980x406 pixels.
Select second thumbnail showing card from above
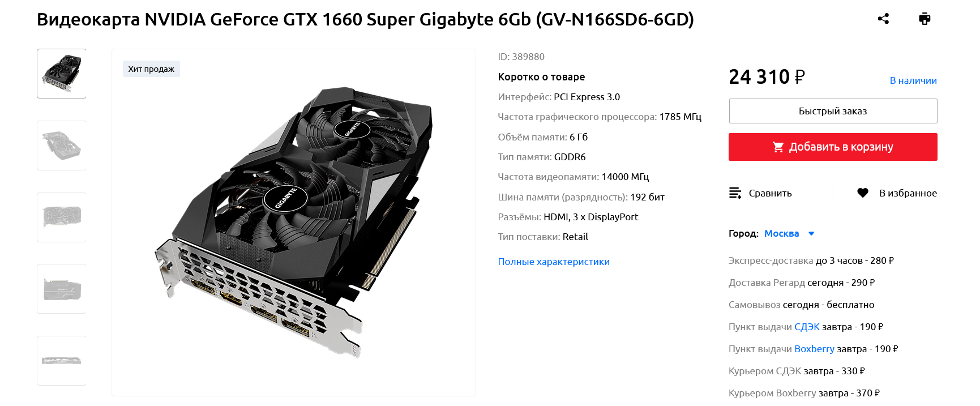[x=62, y=146]
